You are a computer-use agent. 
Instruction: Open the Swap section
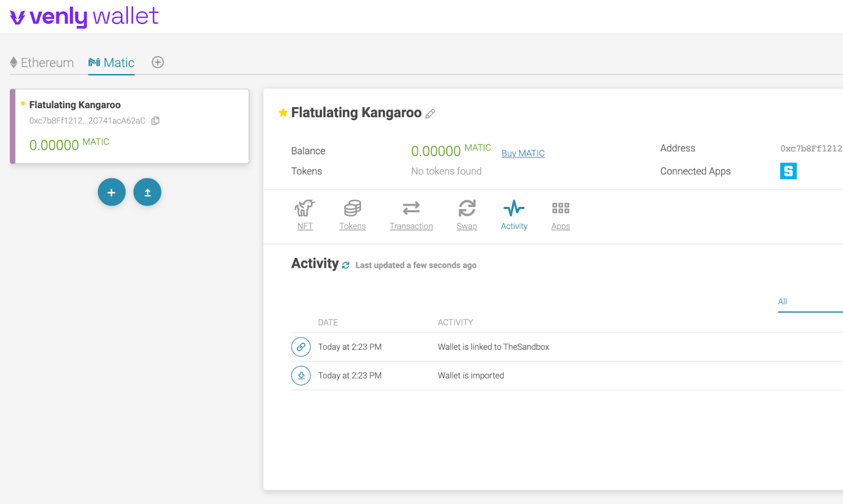pos(467,215)
